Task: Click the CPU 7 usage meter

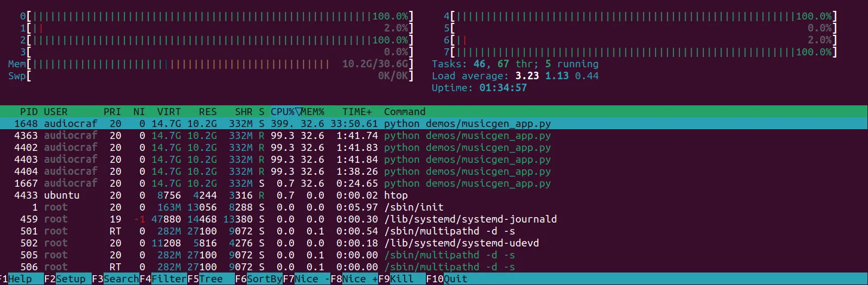Action: [x=641, y=52]
